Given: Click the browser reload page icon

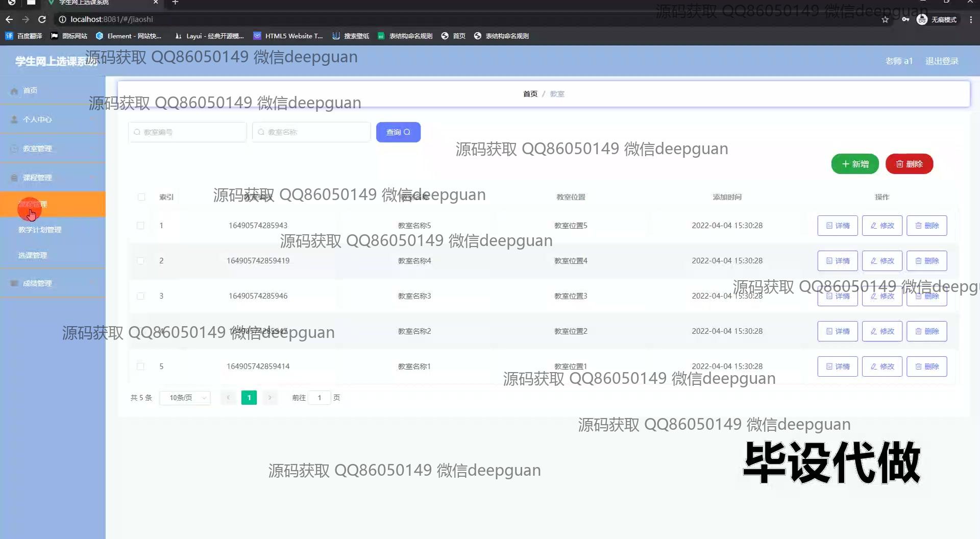Looking at the screenshot, I should (x=42, y=19).
